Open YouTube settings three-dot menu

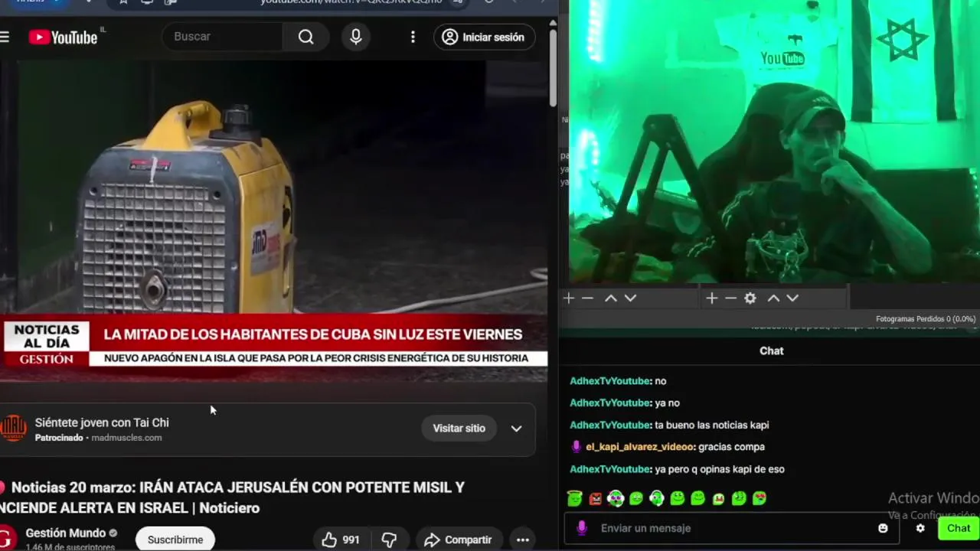click(413, 37)
